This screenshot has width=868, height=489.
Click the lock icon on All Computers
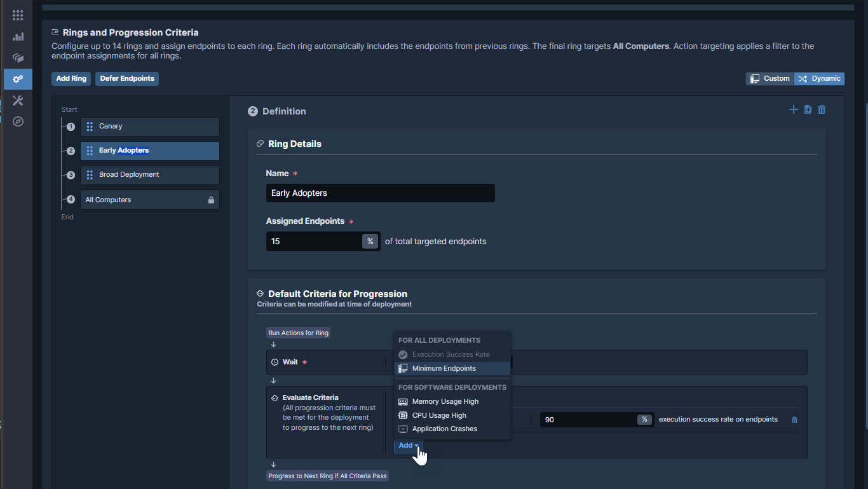(211, 200)
